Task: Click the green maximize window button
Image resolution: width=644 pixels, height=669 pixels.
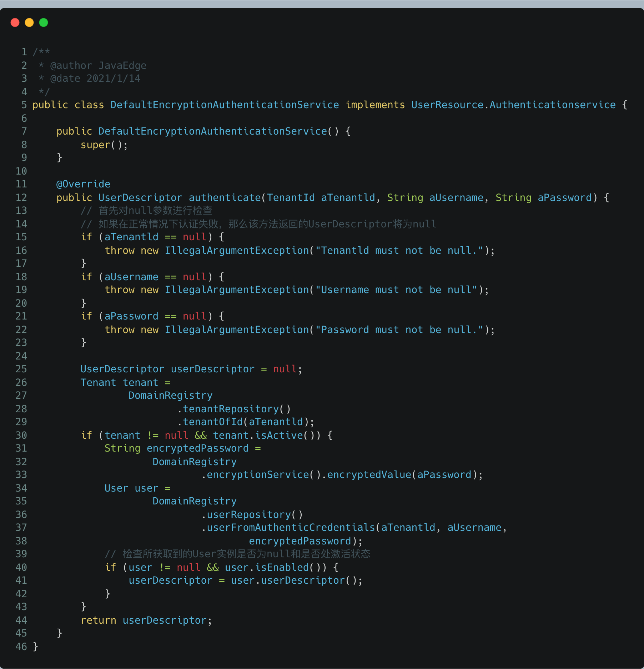Action: point(44,22)
